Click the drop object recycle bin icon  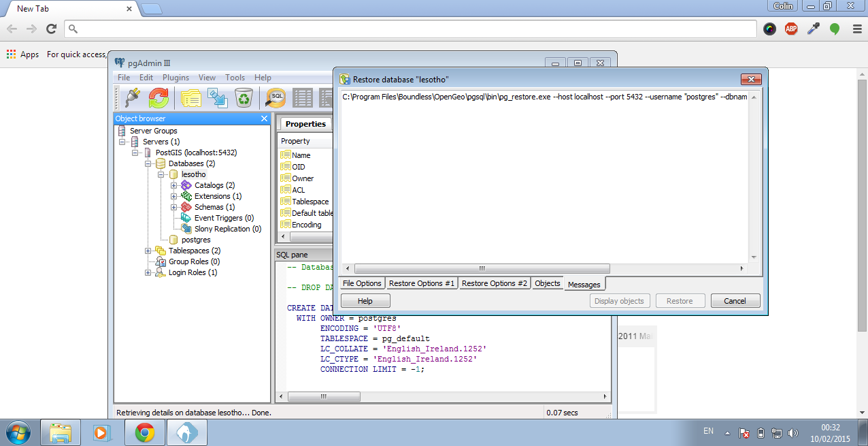click(x=244, y=98)
